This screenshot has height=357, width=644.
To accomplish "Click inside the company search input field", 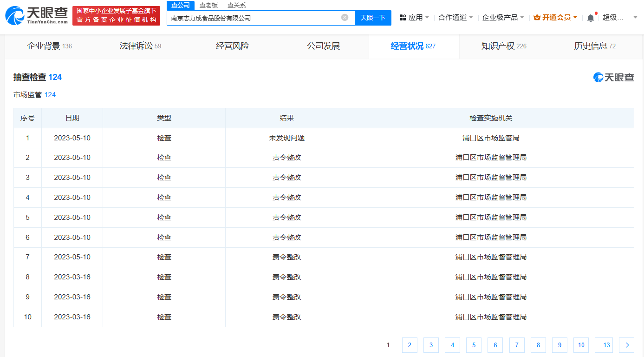I will (255, 17).
